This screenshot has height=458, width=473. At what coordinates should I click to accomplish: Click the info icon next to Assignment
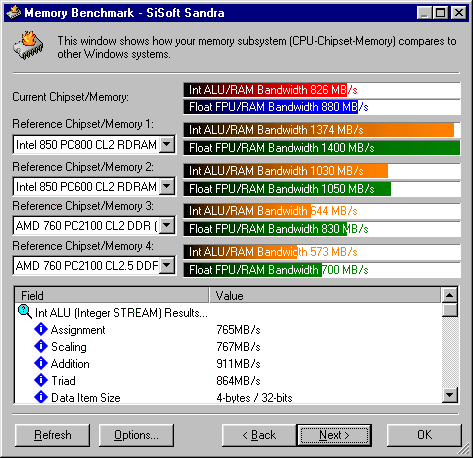pyautogui.click(x=41, y=329)
